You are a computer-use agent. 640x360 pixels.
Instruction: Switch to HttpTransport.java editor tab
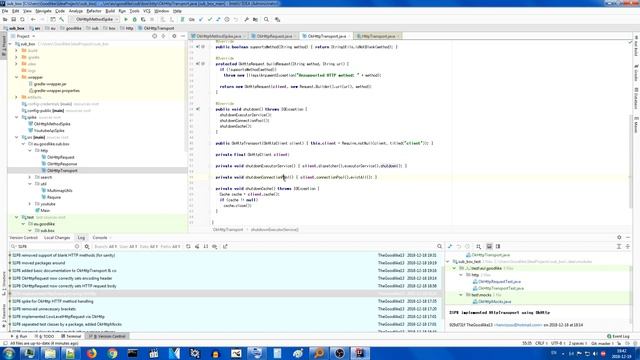tap(378, 36)
